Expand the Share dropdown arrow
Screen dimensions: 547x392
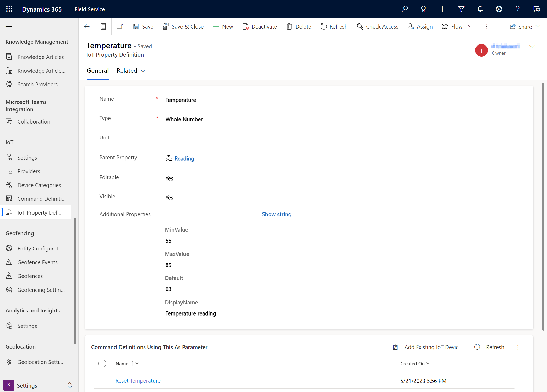(539, 26)
